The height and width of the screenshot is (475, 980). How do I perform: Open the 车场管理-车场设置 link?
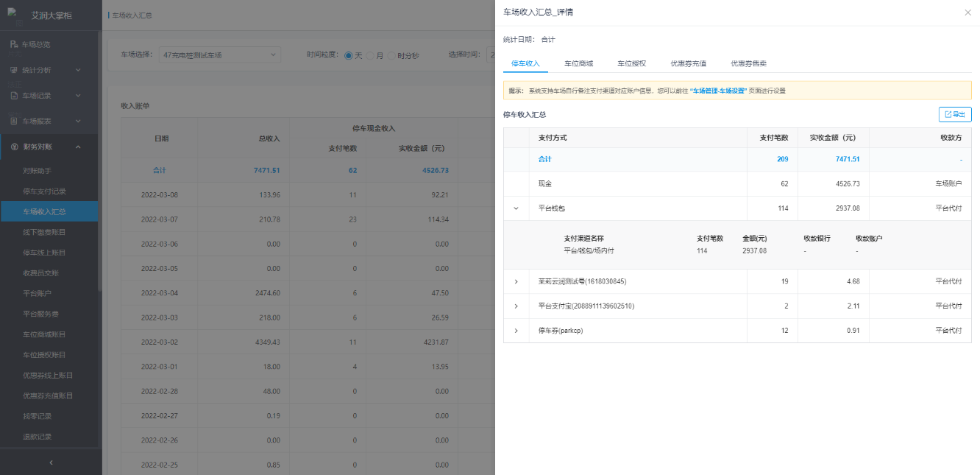718,91
